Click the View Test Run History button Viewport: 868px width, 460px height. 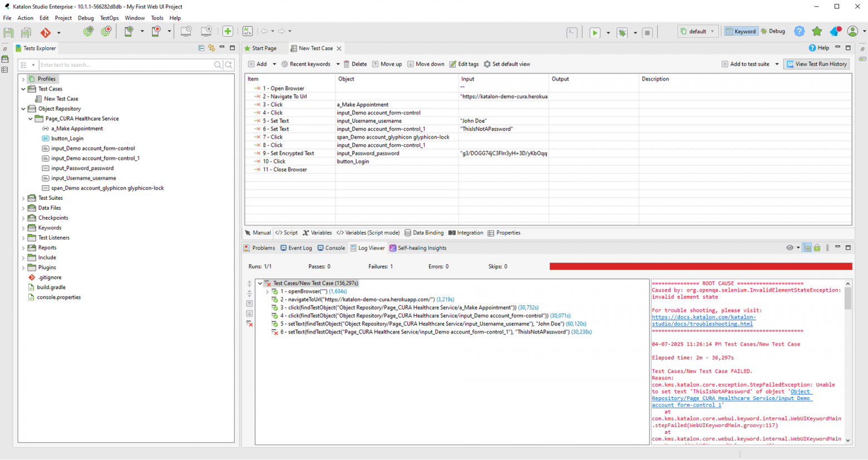[816, 64]
